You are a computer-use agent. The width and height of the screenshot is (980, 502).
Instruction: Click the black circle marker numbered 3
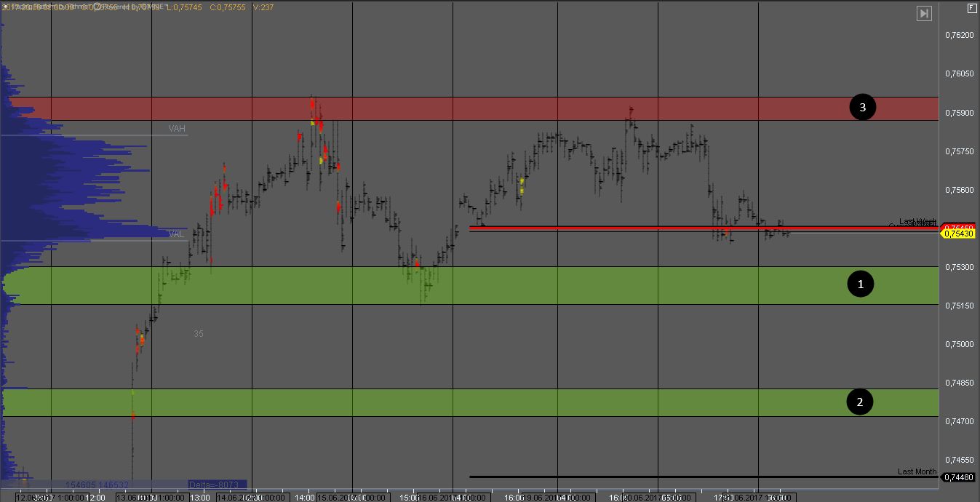click(x=862, y=108)
